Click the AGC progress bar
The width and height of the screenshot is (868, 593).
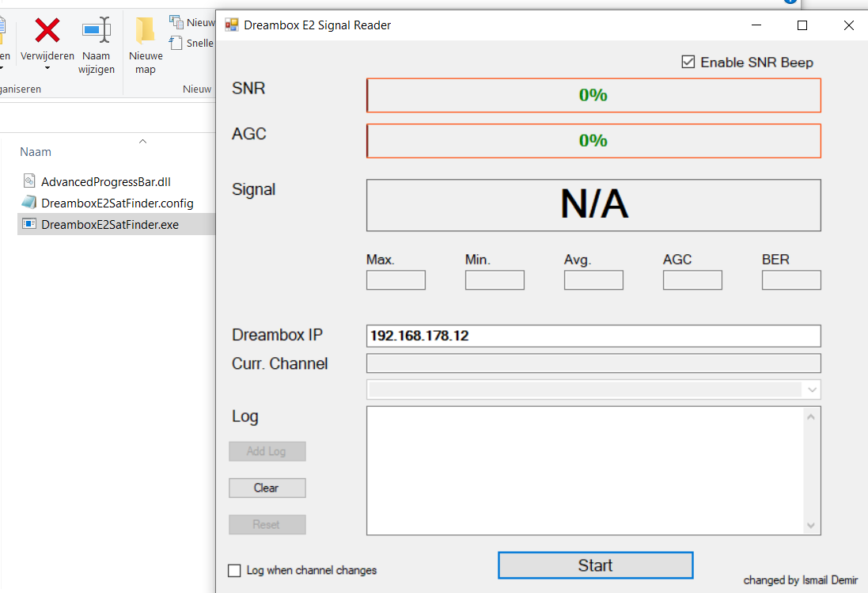[x=593, y=141]
